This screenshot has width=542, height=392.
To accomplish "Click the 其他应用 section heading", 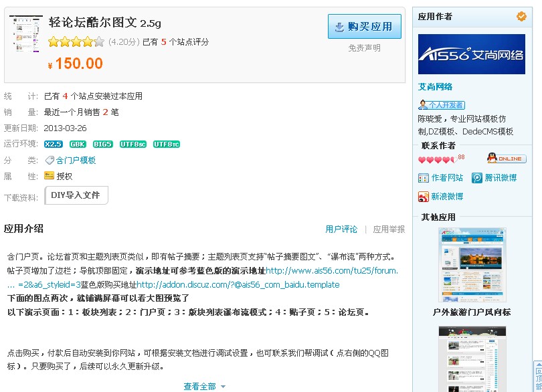I will tap(438, 217).
